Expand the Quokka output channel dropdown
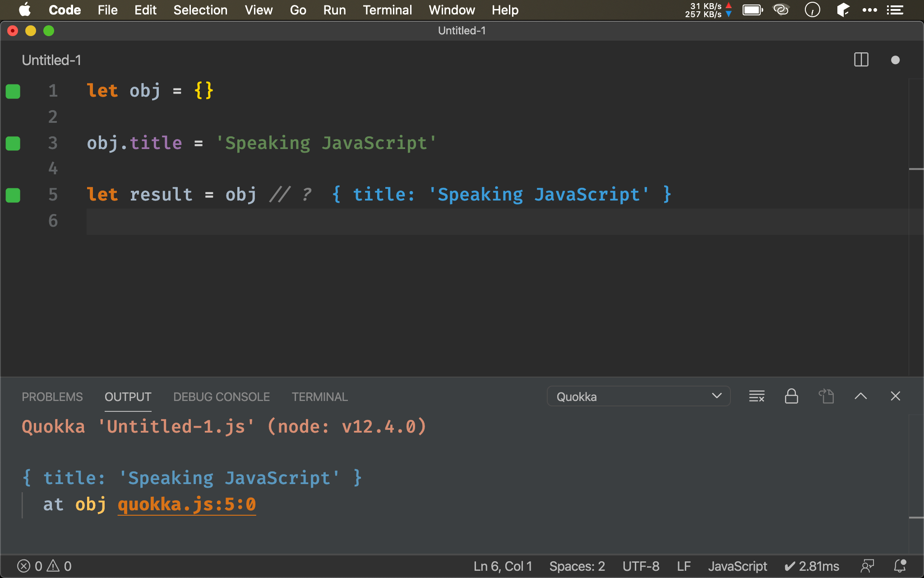Image resolution: width=924 pixels, height=578 pixels. (638, 396)
